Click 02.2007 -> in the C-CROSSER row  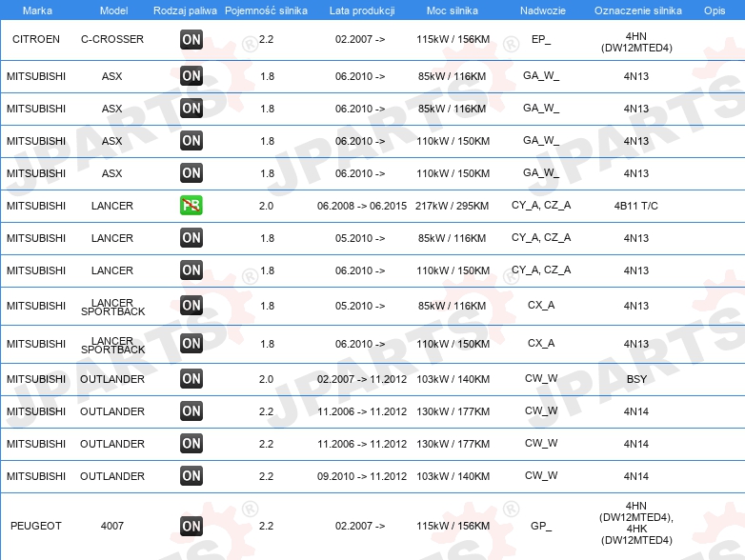tap(360, 39)
